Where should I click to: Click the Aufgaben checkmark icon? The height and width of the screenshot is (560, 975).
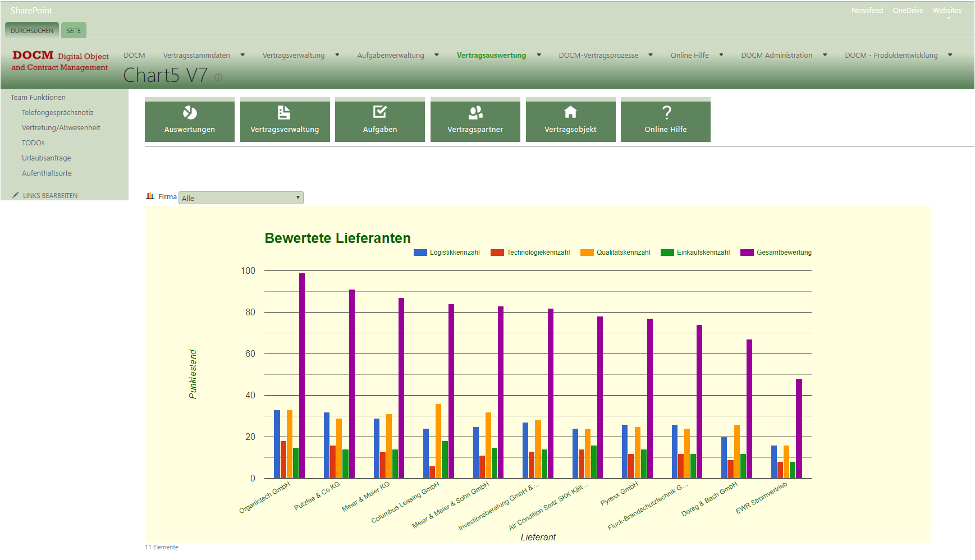coord(379,112)
